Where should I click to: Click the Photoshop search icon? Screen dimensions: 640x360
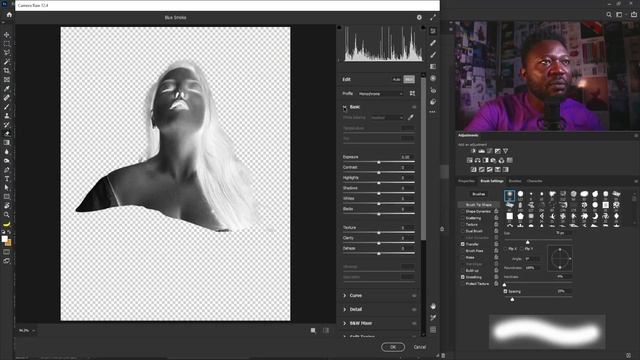click(x=609, y=15)
